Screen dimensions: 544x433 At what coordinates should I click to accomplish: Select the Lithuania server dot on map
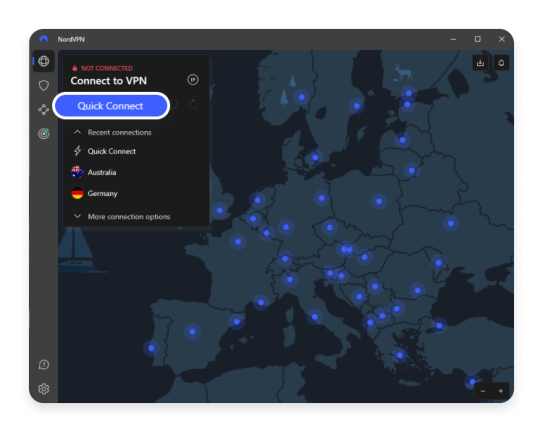411,170
